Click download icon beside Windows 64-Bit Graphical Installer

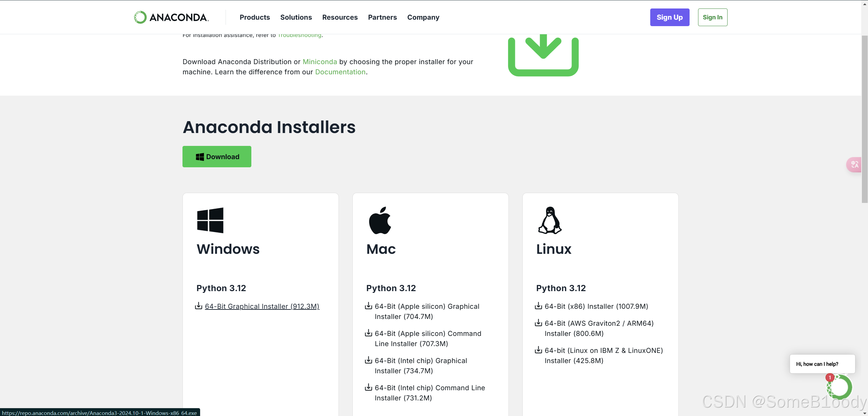[198, 306]
